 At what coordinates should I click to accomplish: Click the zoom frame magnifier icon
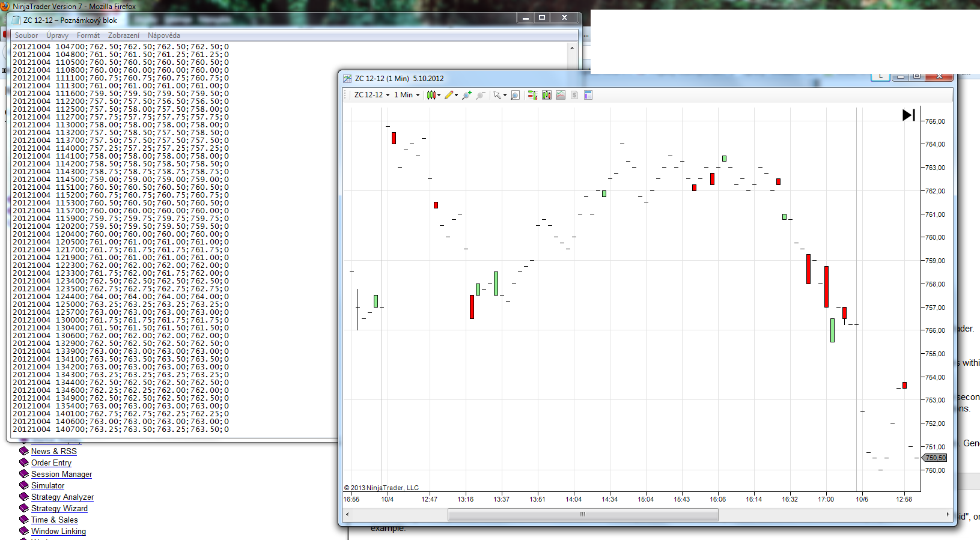[x=515, y=95]
